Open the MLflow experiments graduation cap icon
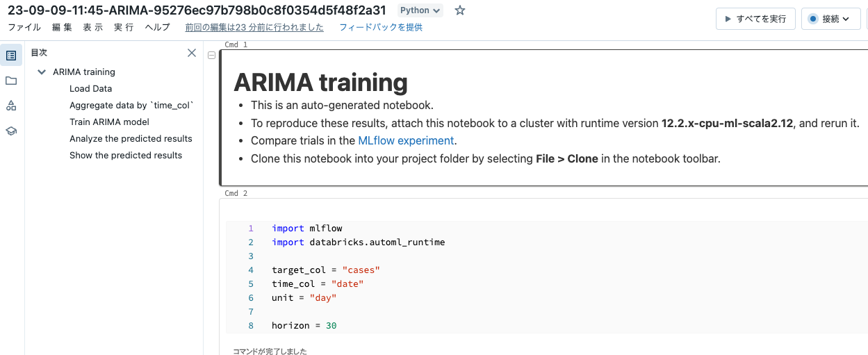The width and height of the screenshot is (868, 355). 11,131
